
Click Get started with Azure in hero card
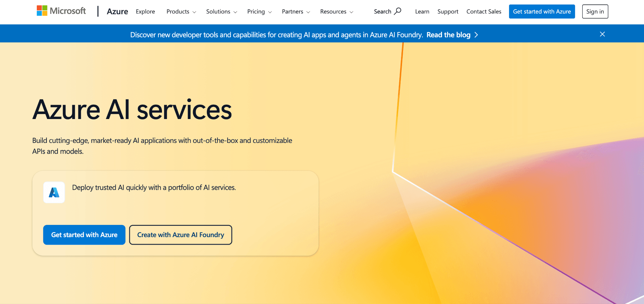pos(84,235)
